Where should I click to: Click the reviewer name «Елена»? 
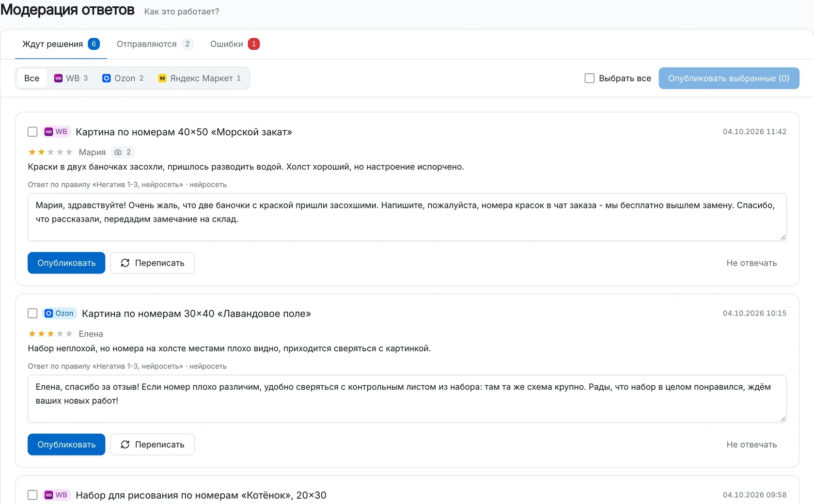(91, 334)
